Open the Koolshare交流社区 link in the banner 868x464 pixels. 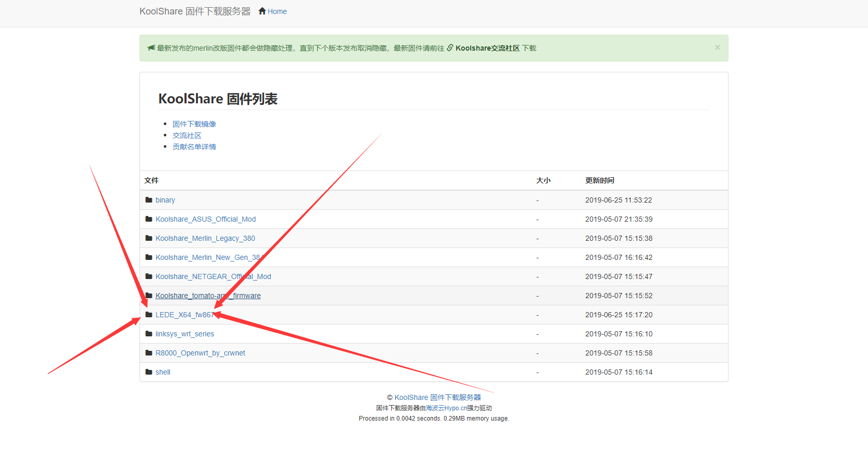click(487, 48)
